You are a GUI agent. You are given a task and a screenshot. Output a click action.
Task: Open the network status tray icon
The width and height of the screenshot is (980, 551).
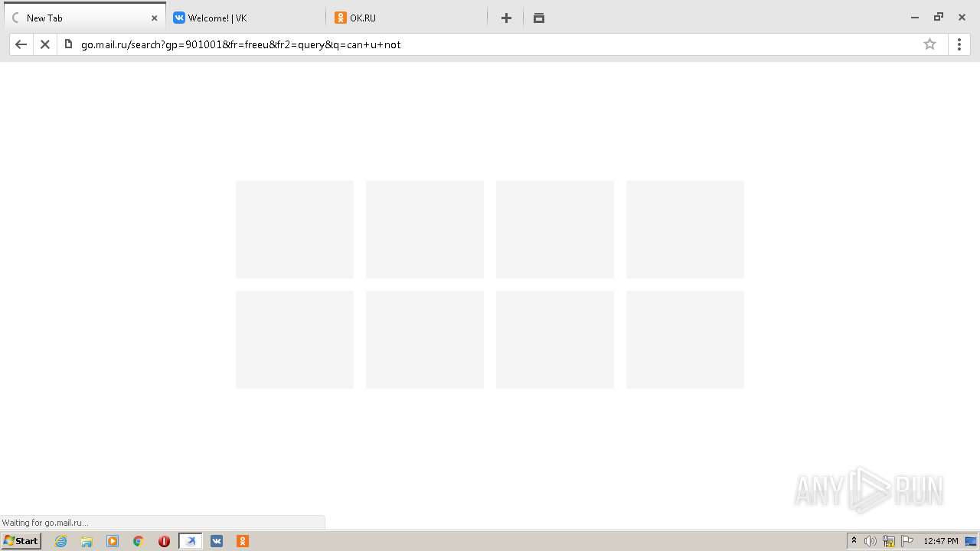click(889, 541)
